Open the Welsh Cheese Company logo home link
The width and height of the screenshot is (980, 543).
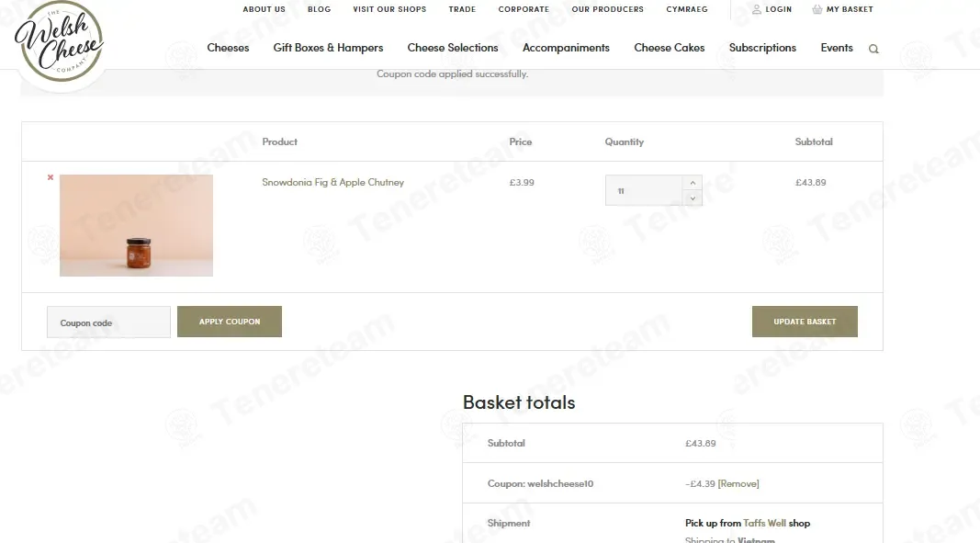pos(60,41)
